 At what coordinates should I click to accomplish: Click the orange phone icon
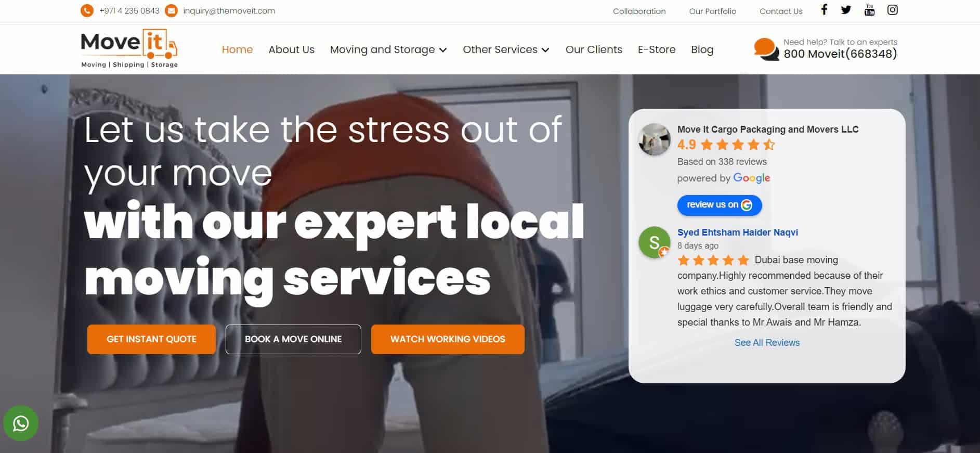coord(87,10)
